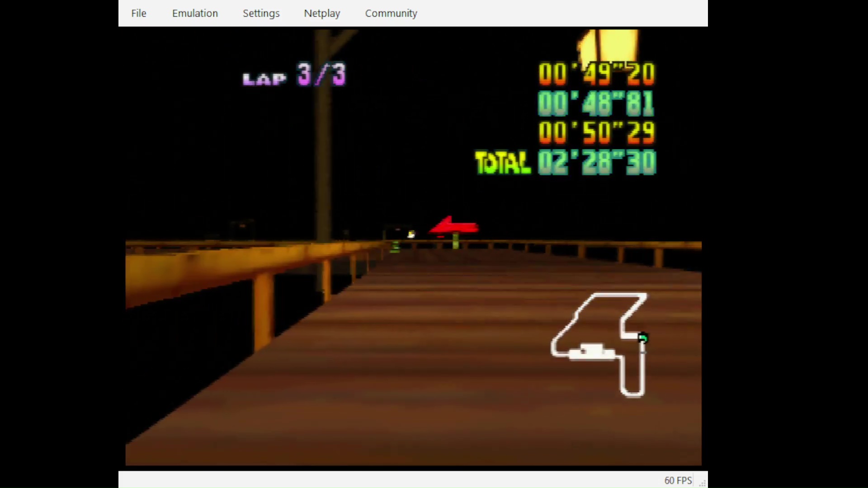The width and height of the screenshot is (868, 488).
Task: Click the small white light ahead on track
Action: (411, 234)
